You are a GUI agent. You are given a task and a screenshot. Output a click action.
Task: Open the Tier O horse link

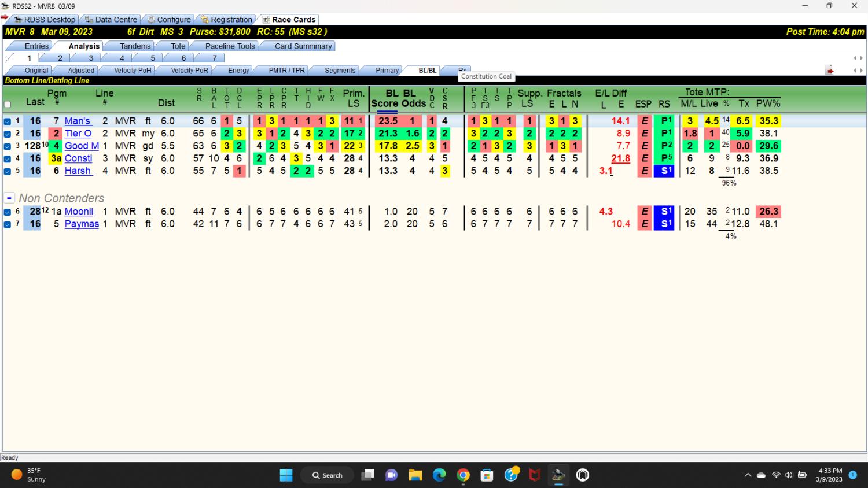(x=78, y=134)
